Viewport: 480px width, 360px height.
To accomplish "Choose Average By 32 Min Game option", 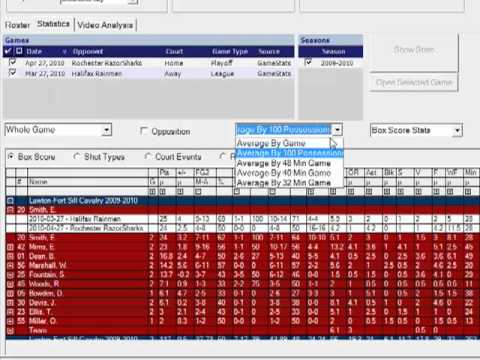I will coord(289,182).
